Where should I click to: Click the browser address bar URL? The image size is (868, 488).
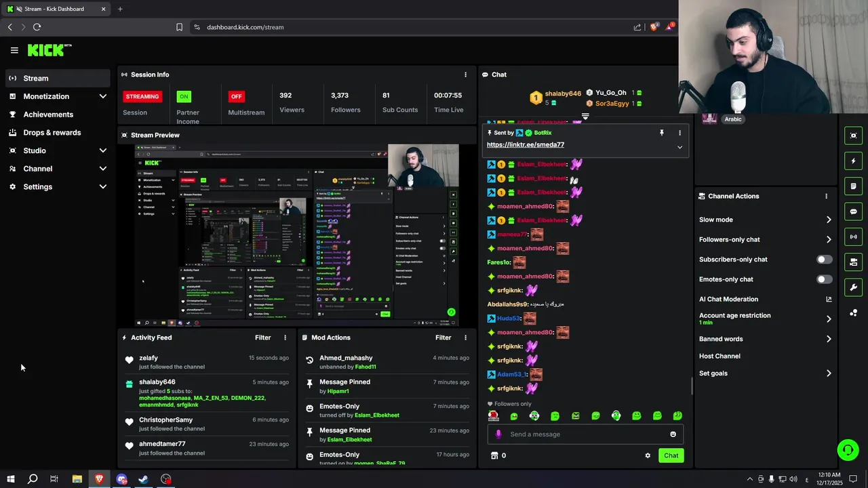point(245,27)
